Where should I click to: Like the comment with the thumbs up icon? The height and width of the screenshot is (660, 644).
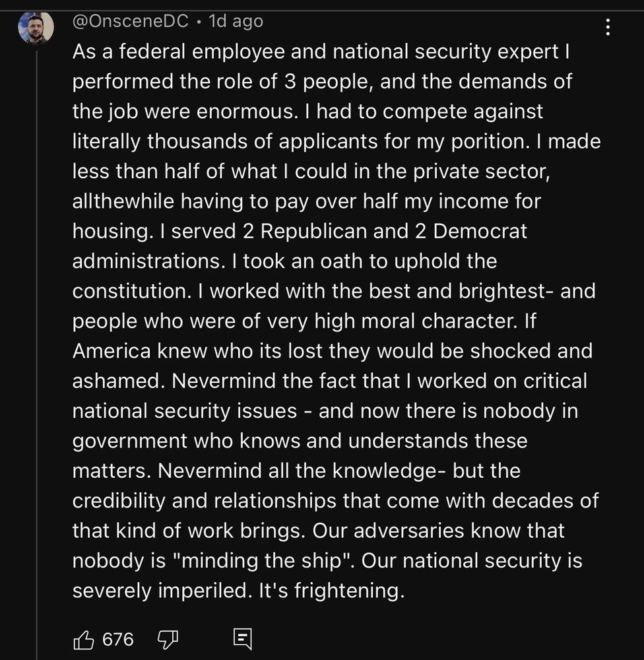coord(83,640)
